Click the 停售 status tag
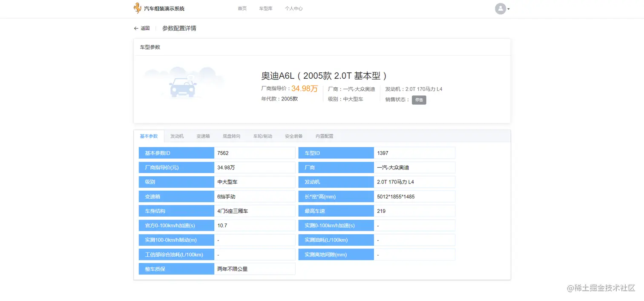 419,100
